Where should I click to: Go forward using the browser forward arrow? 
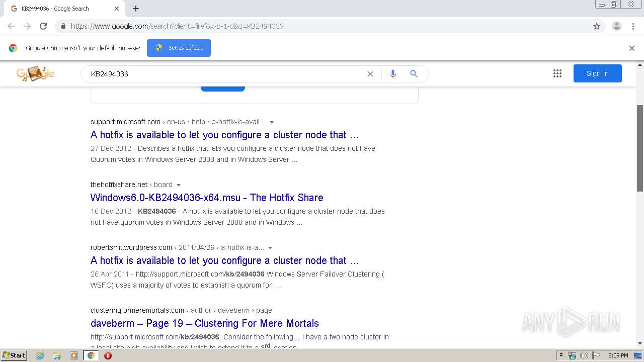click(27, 26)
